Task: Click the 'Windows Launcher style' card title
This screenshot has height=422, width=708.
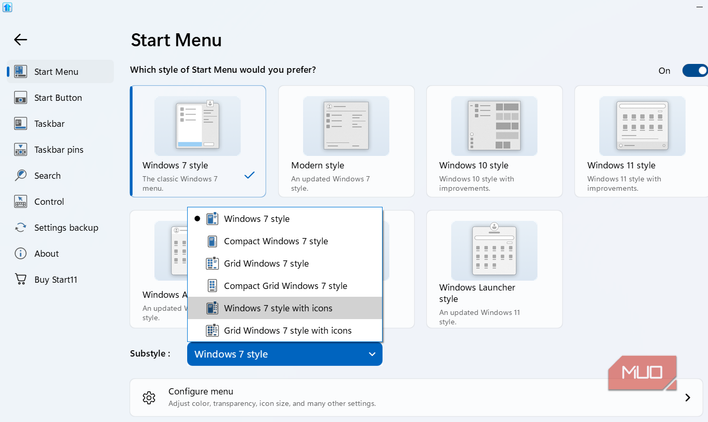Action: [477, 293]
